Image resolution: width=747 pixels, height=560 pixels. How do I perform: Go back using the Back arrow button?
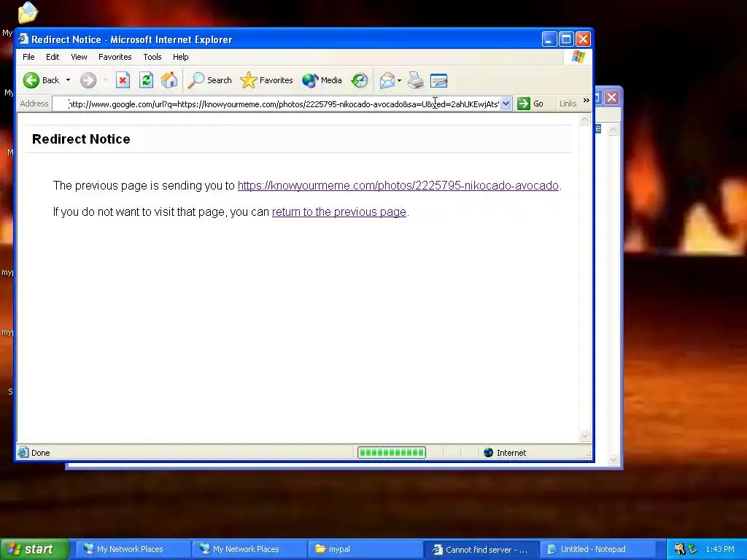click(41, 80)
